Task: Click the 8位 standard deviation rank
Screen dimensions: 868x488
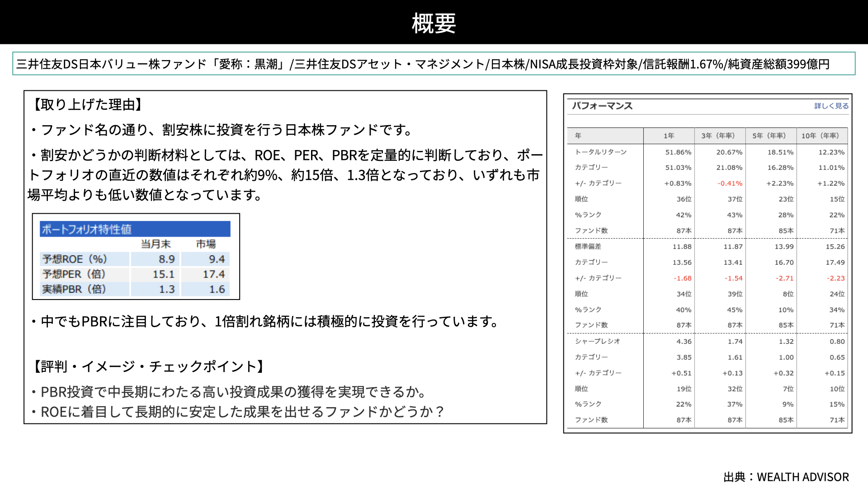Action: (788, 294)
